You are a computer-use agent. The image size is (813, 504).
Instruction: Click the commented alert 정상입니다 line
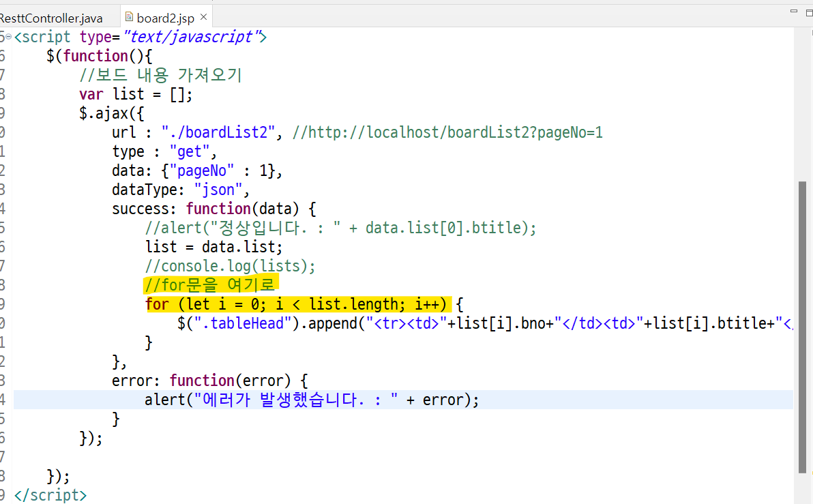coord(340,228)
